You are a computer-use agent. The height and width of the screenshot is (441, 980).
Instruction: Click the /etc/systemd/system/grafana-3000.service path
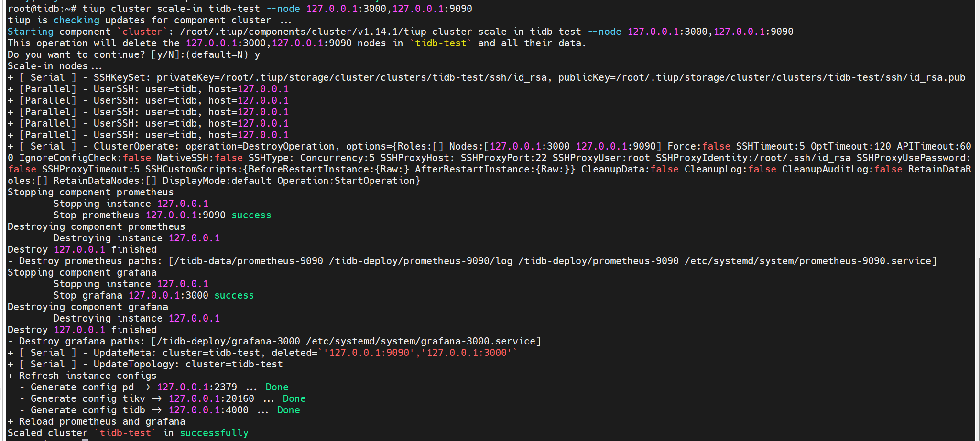point(421,341)
